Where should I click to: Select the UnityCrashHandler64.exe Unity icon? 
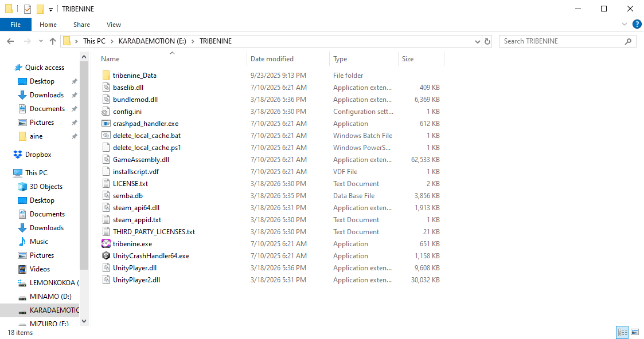(x=106, y=256)
